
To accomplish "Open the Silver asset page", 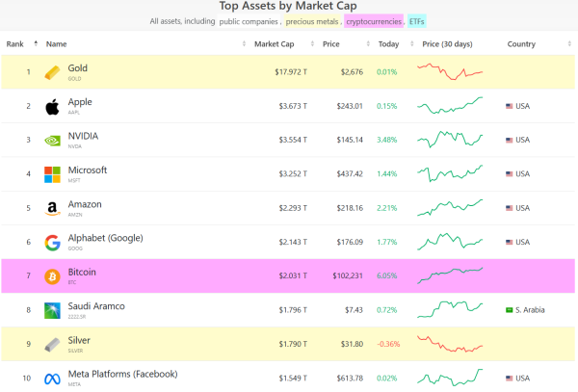I will tap(79, 340).
